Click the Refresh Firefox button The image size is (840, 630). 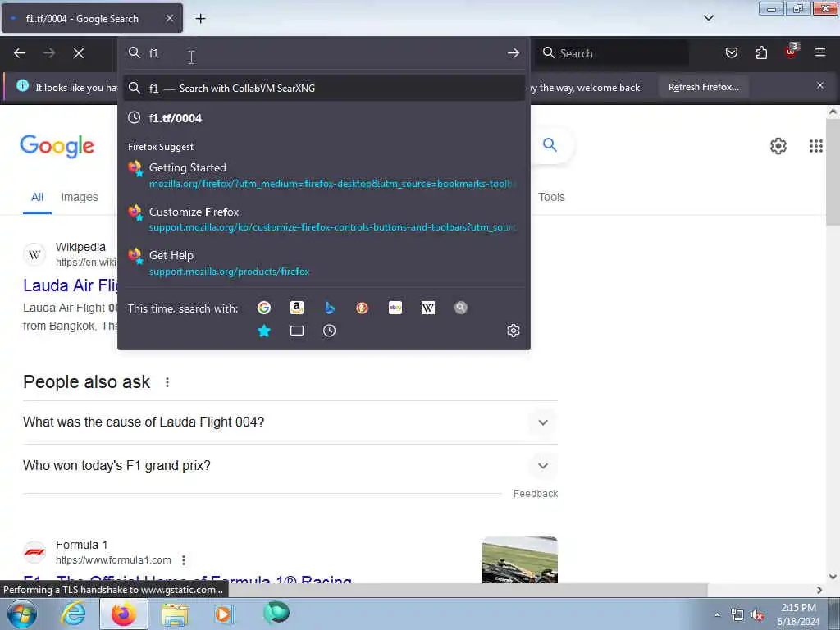(x=703, y=87)
